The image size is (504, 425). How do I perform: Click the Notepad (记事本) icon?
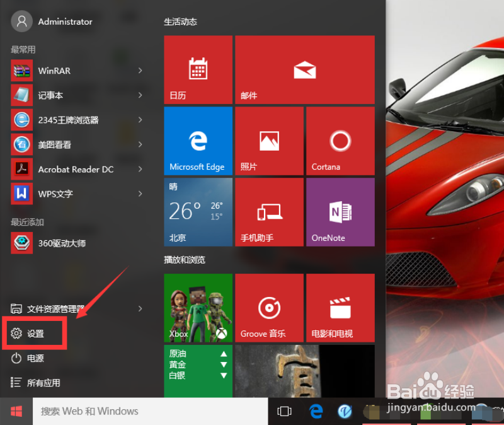tap(22, 95)
